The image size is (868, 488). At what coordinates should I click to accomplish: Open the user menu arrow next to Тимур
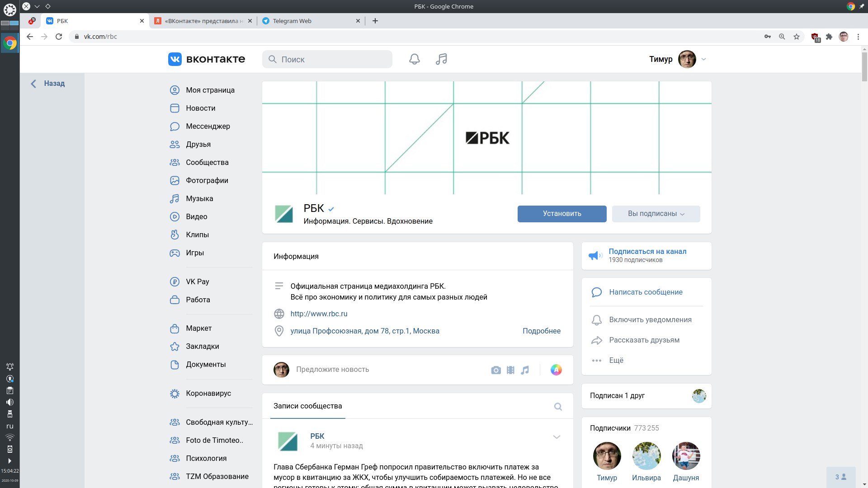(703, 59)
